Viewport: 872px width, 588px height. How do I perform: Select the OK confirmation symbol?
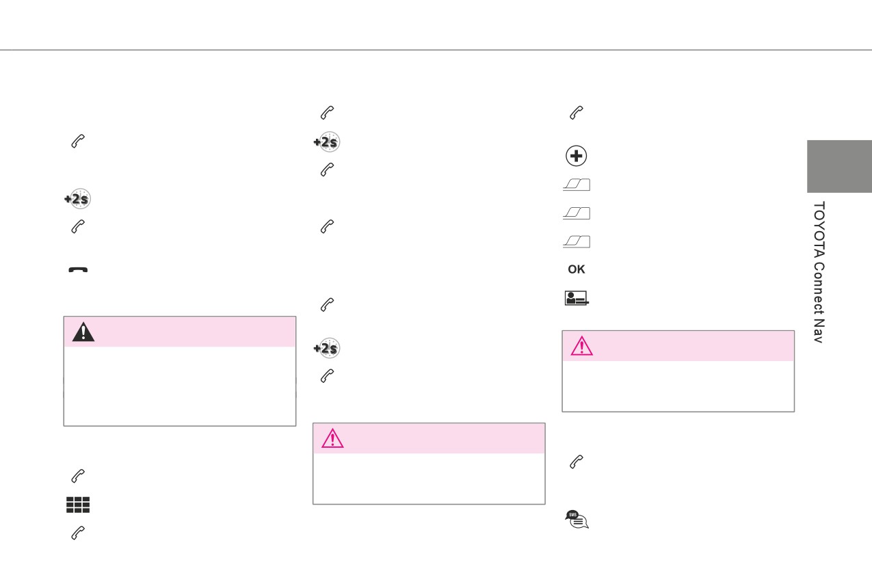(x=577, y=269)
